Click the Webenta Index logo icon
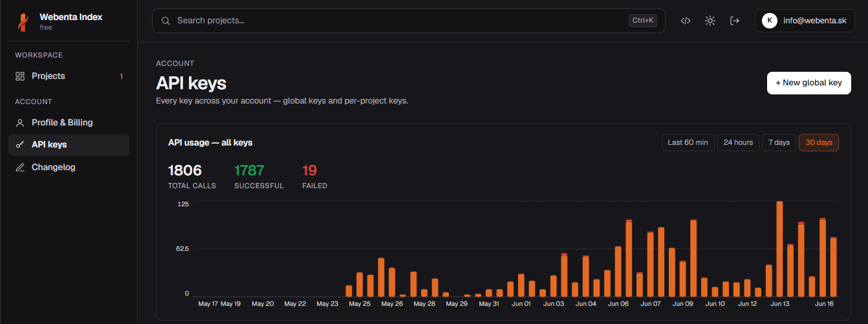This screenshot has height=324, width=868. [x=23, y=22]
